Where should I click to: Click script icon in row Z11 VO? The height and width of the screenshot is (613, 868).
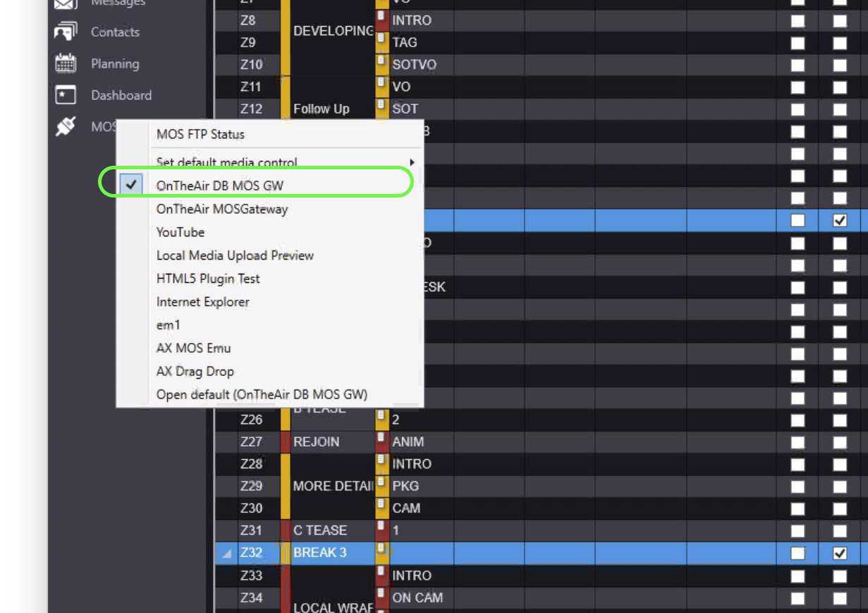381,84
